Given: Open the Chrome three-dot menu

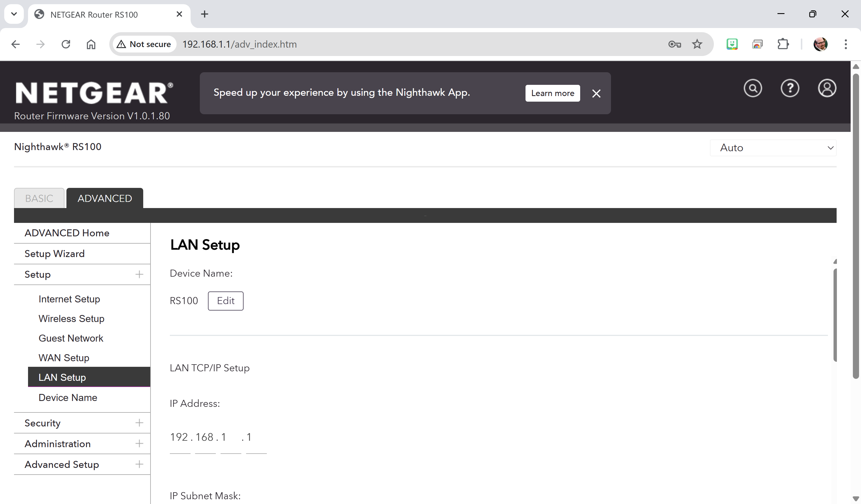Looking at the screenshot, I should [846, 44].
